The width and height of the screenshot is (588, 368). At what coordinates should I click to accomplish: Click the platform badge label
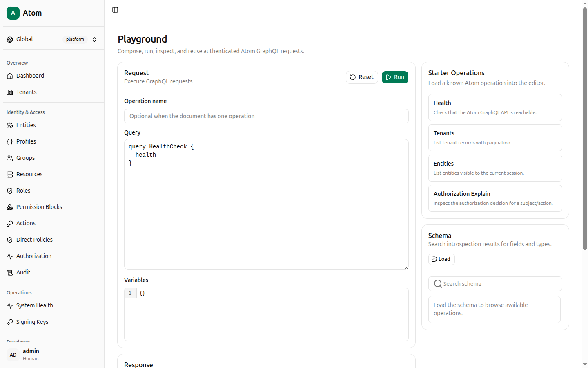pos(75,40)
